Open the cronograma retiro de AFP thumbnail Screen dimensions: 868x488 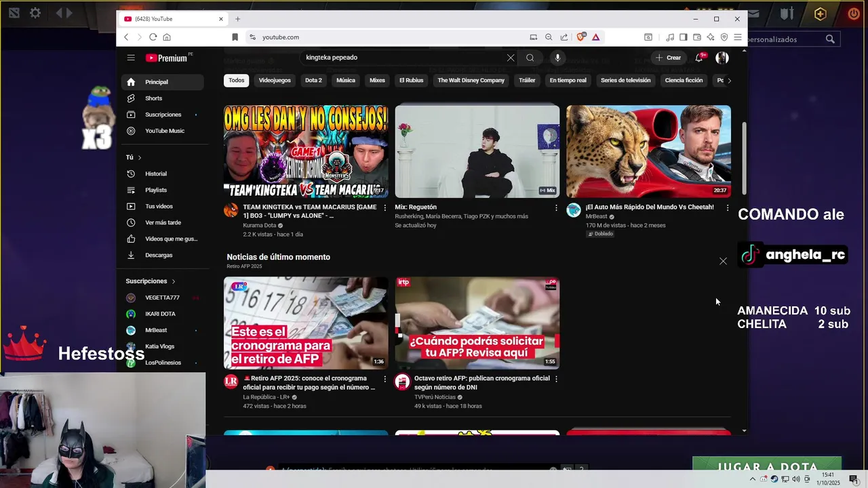click(306, 323)
